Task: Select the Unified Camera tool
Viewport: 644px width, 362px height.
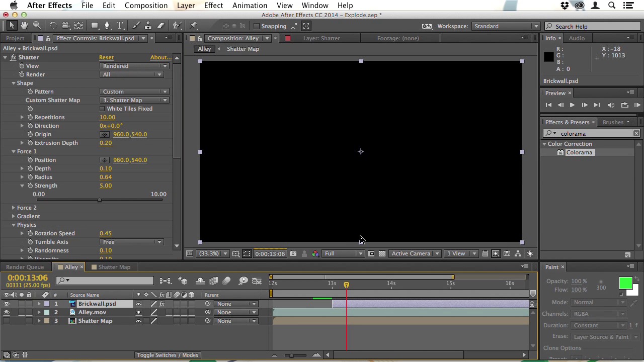Action: coord(66,26)
